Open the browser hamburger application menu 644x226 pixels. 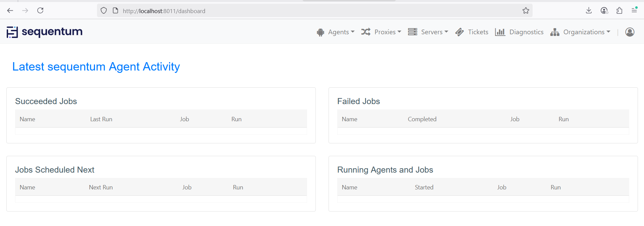tap(634, 11)
